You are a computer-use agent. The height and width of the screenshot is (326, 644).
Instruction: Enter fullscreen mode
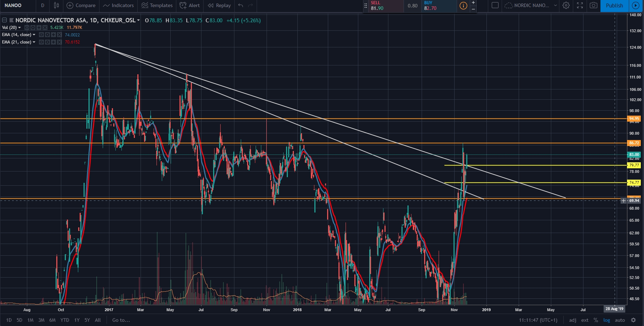pyautogui.click(x=580, y=5)
